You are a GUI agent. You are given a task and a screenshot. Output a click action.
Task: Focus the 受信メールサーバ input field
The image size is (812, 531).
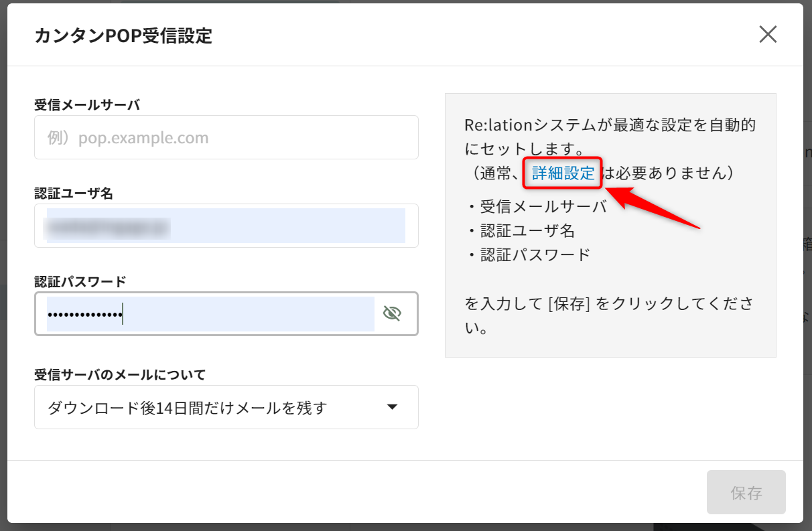tap(226, 138)
